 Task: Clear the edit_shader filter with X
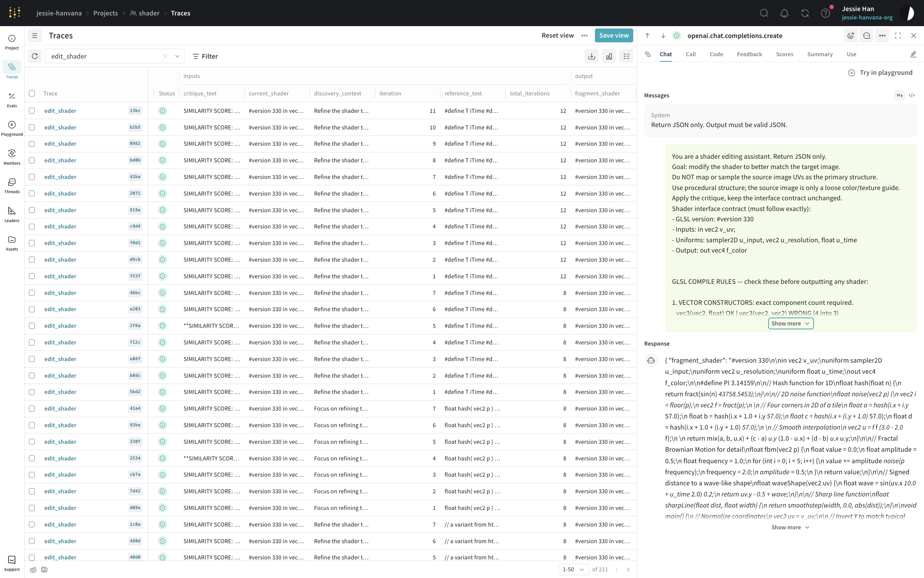tap(165, 56)
